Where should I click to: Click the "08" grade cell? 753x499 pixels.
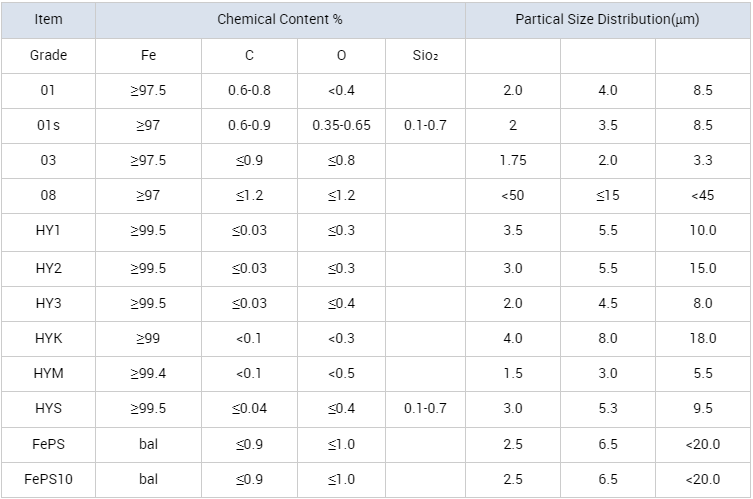pos(48,195)
